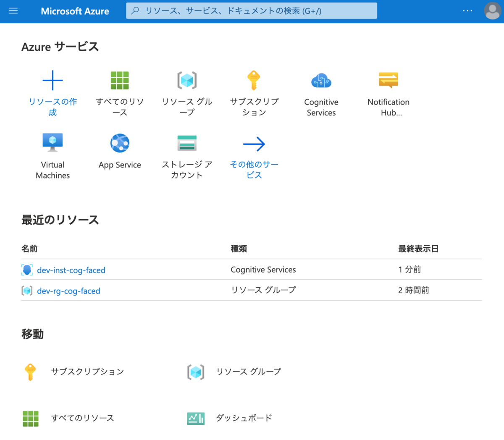Go to サブスクリプション in the 移動 section
This screenshot has height=440, width=504.
87,372
